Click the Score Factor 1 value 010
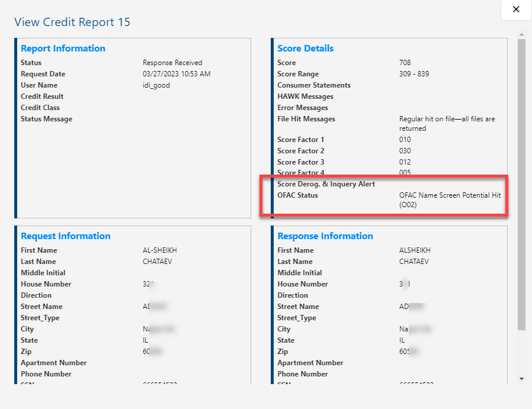This screenshot has height=409, width=532. pos(404,139)
